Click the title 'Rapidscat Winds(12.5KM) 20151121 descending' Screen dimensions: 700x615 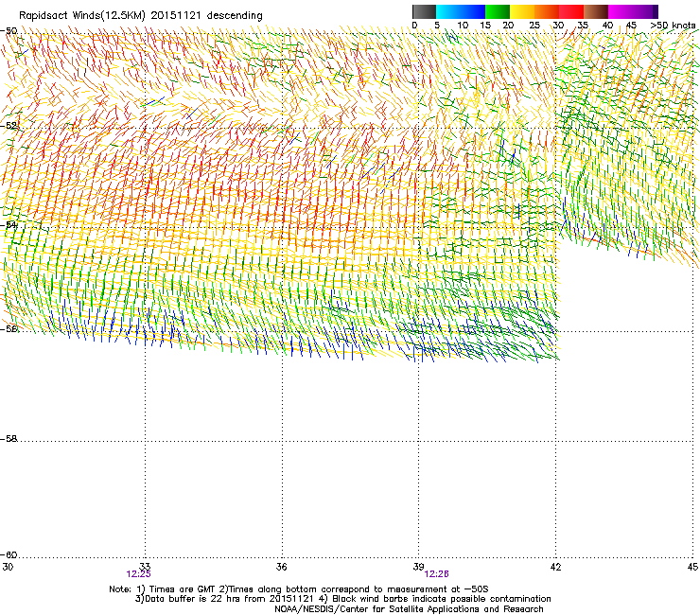click(x=141, y=16)
